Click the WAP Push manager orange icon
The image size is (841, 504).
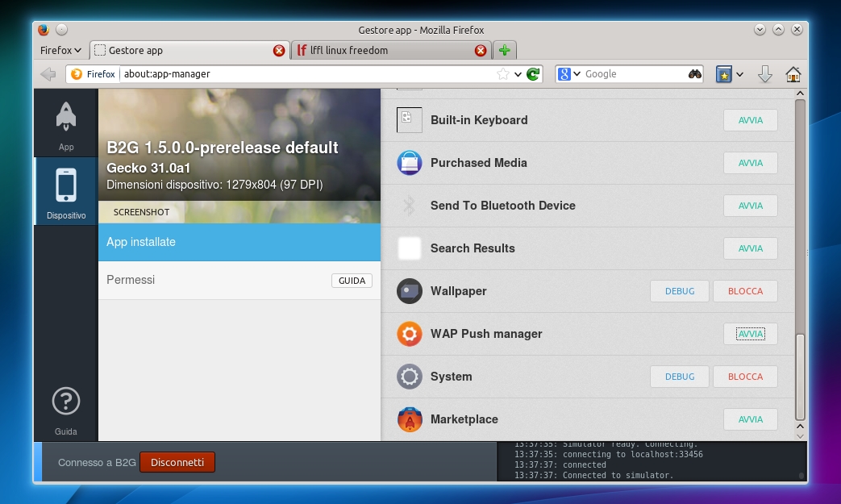pos(410,334)
